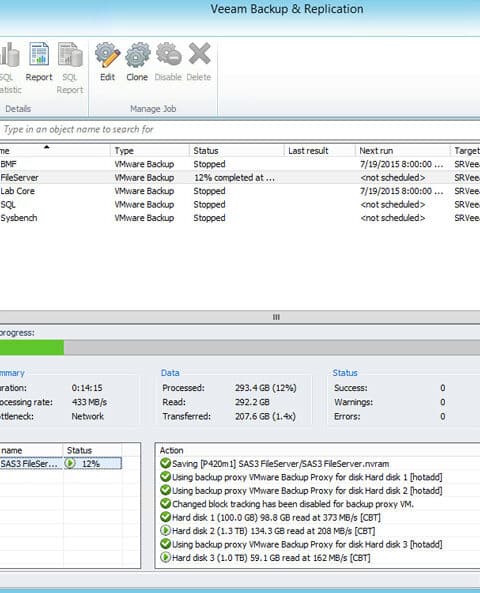Click the VM Status column header
480x593 pixels.
92,450
